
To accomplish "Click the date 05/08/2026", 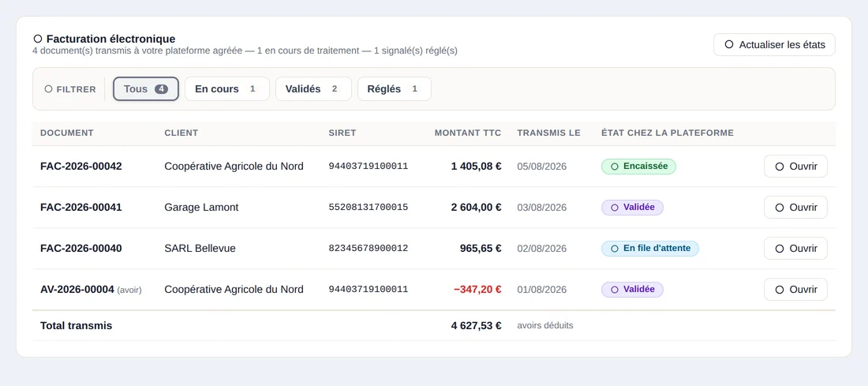I will click(542, 166).
